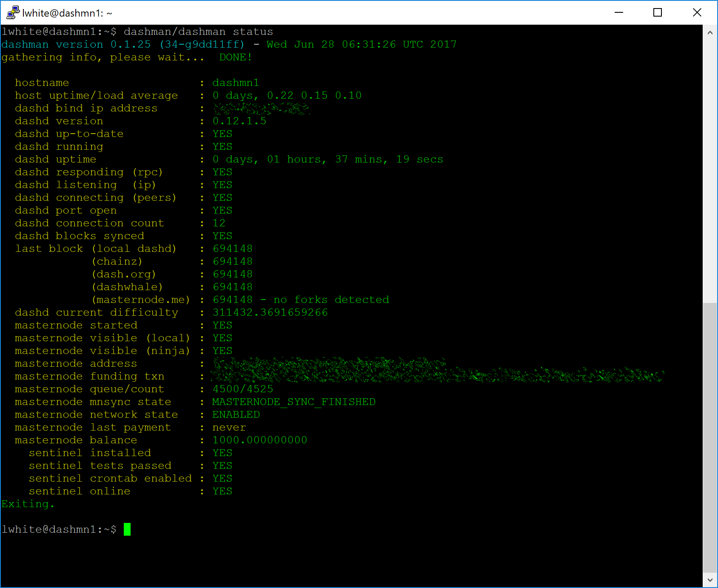Click 'MASTERNODE_SYNC_FINISHED' state text
Viewport: 718px width, 588px height.
click(293, 402)
